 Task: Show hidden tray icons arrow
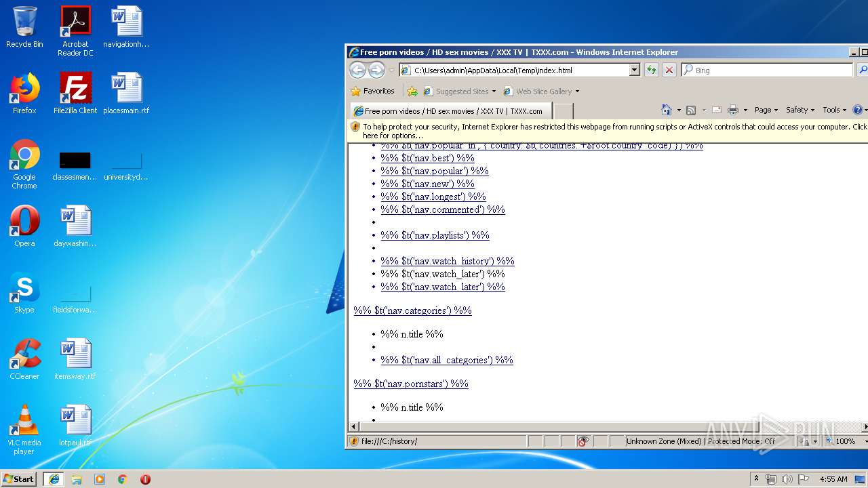coord(756,479)
